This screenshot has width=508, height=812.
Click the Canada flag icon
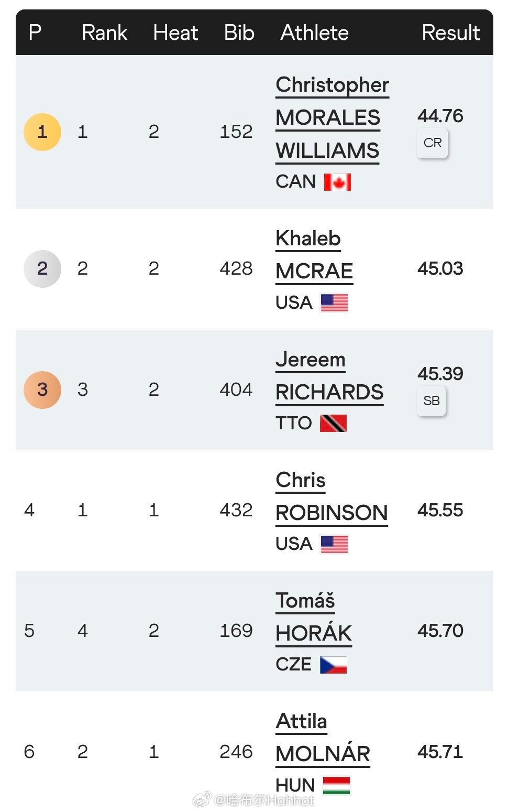pyautogui.click(x=337, y=182)
